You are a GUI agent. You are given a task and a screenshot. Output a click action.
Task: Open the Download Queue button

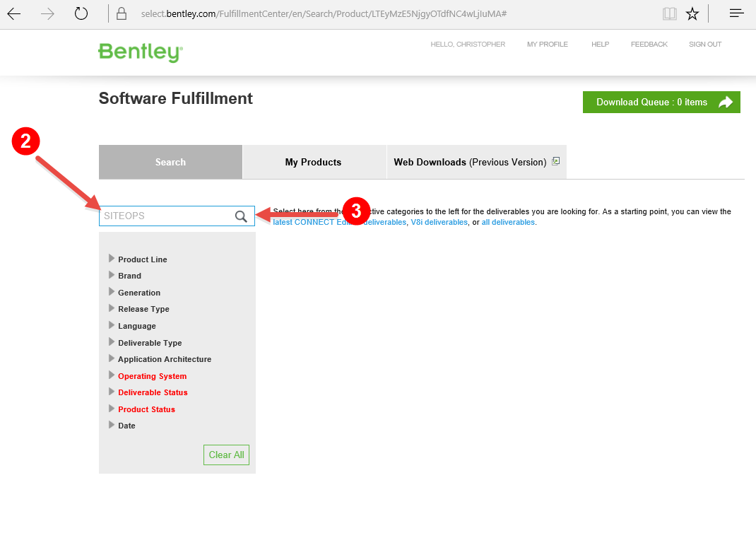661,103
